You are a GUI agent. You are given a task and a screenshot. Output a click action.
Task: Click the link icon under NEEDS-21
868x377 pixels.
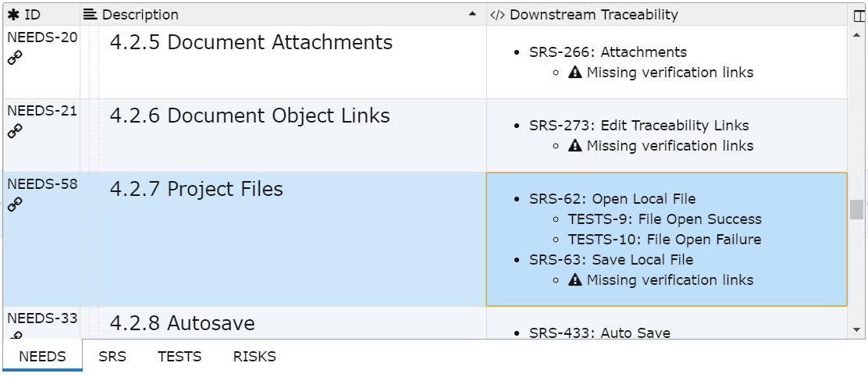click(15, 131)
